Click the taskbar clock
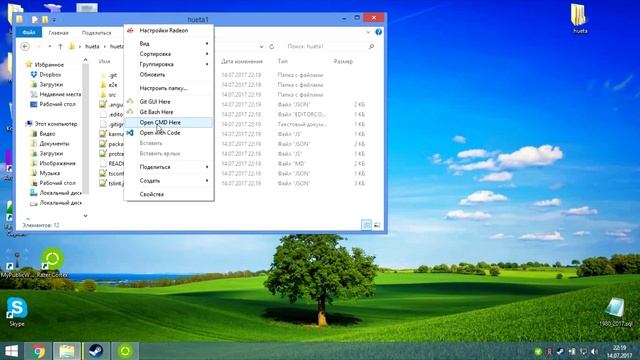 click(x=619, y=351)
